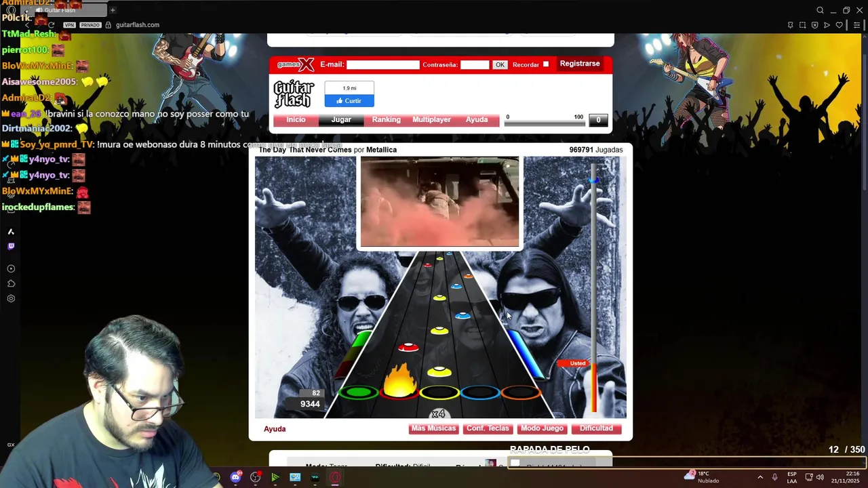The width and height of the screenshot is (868, 488).
Task: Click the vertical rock meter bar in game
Action: click(594, 289)
